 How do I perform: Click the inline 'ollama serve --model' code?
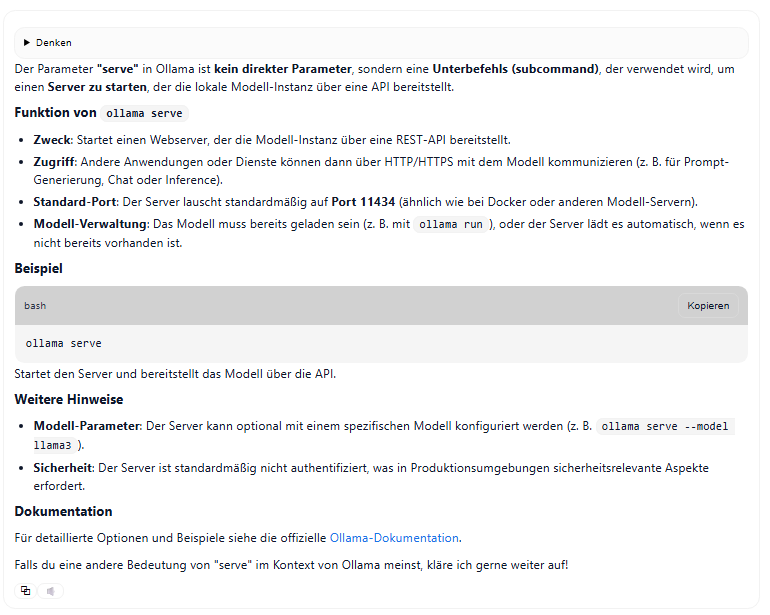click(x=665, y=426)
